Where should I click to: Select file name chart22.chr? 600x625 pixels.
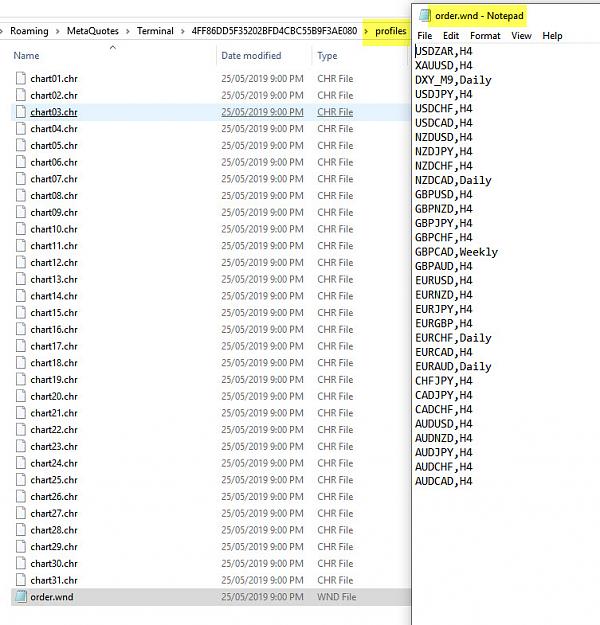(x=54, y=430)
